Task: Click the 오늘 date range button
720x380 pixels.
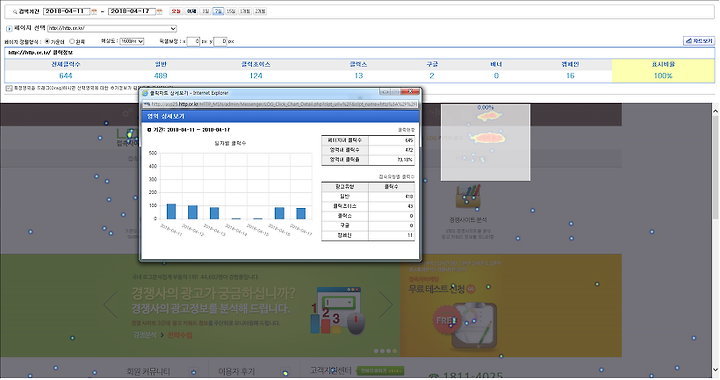Action: click(176, 11)
